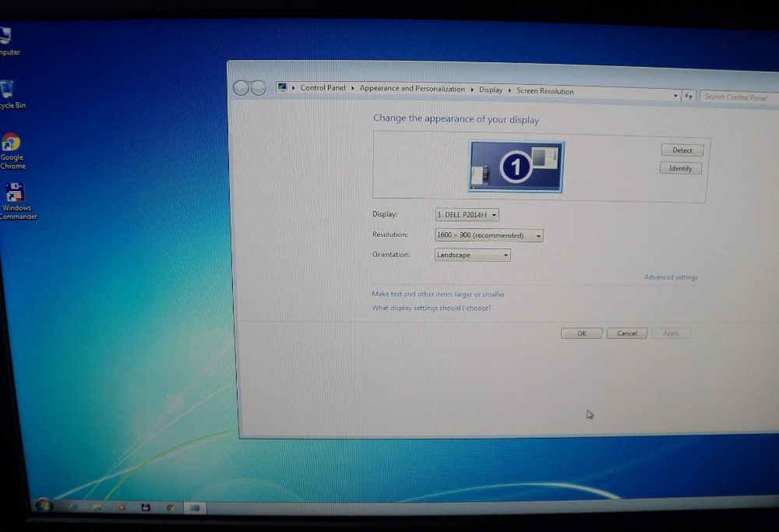Image resolution: width=779 pixels, height=532 pixels.
Task: Open Internet Explorer from the taskbar
Action: point(73,507)
